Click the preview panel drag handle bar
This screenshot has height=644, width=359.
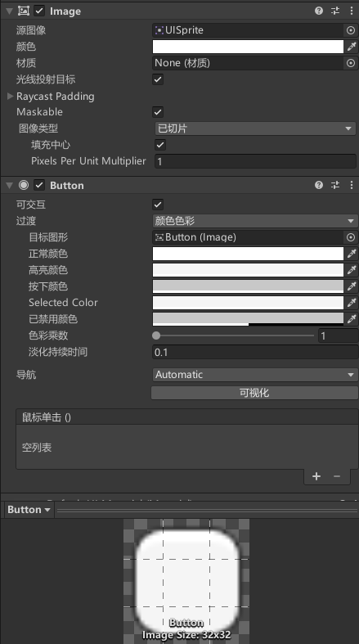coord(207,510)
